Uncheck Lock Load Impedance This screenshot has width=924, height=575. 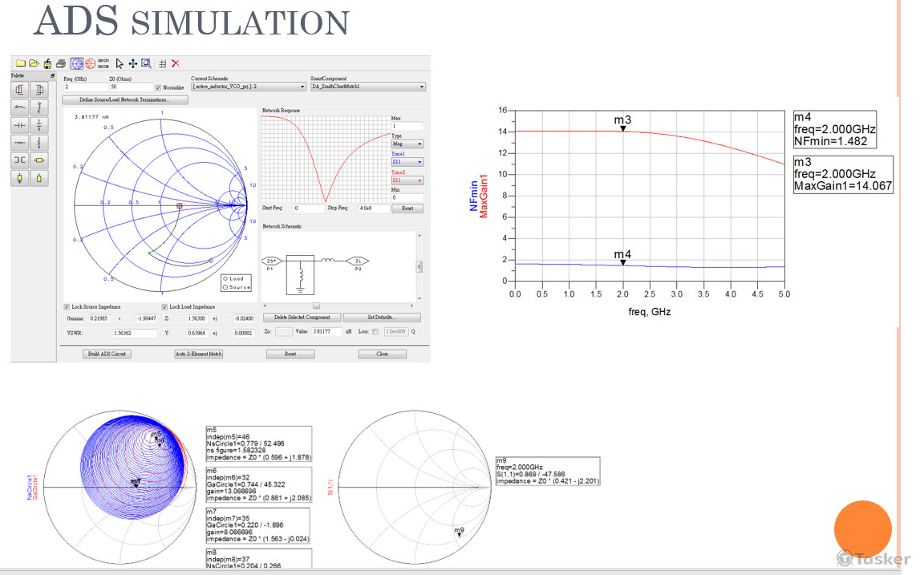pos(164,307)
